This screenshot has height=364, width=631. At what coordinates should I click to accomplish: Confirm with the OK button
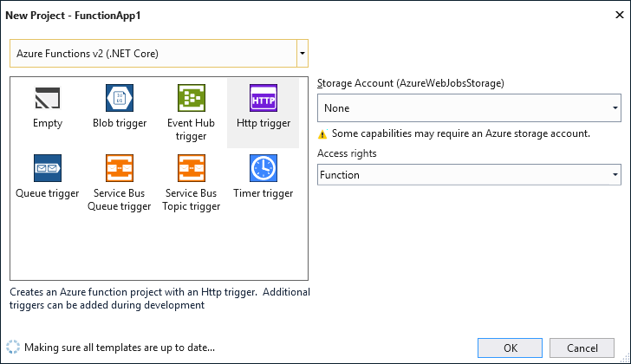(510, 348)
